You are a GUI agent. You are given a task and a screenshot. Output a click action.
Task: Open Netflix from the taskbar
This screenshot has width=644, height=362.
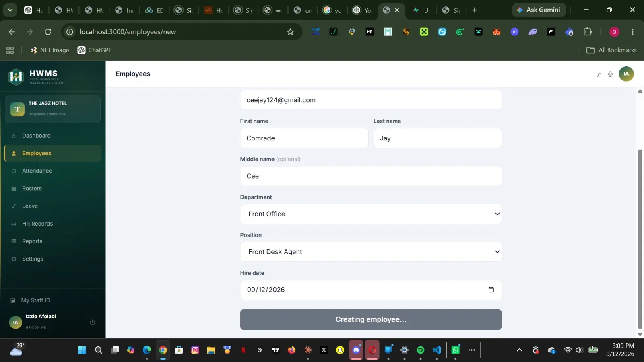[244, 350]
